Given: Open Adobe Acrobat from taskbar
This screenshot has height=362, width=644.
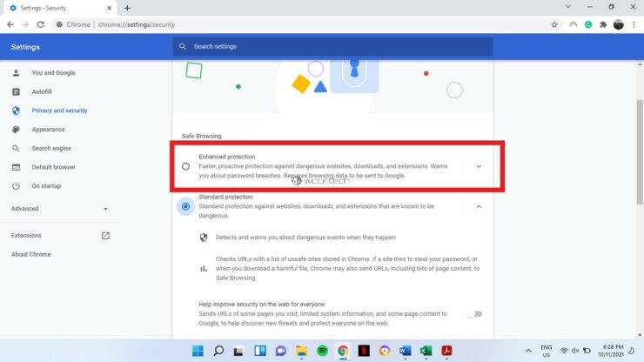Looking at the screenshot, I should [x=446, y=351].
